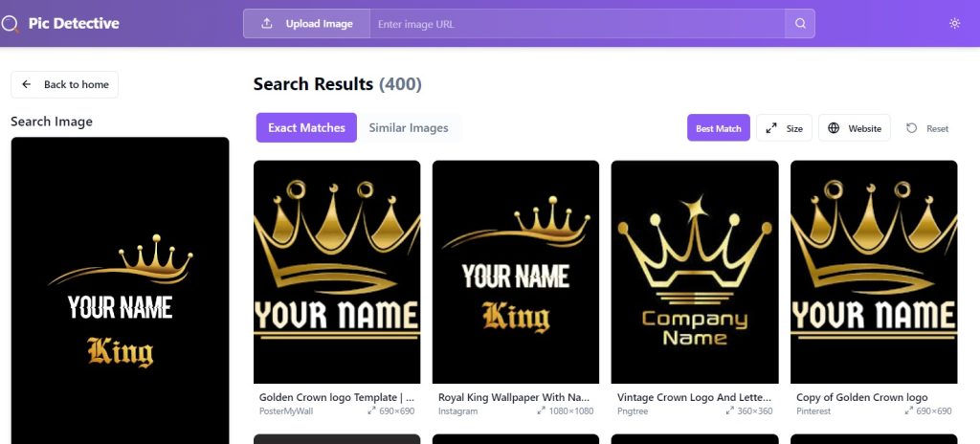Click the Enter image URL field
This screenshot has width=980, height=444.
(577, 24)
